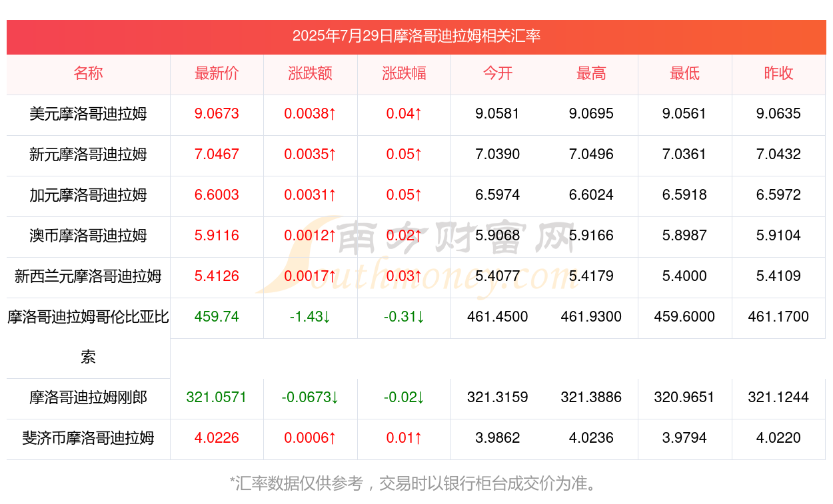Screen dimensions: 833x504
Task: Click change amount 0.0006↑
Action: coord(311,438)
